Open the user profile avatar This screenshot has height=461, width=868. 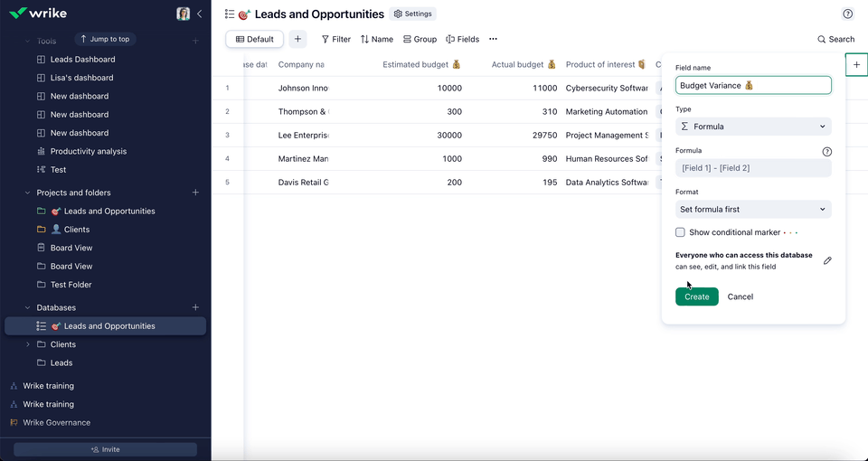(x=184, y=14)
